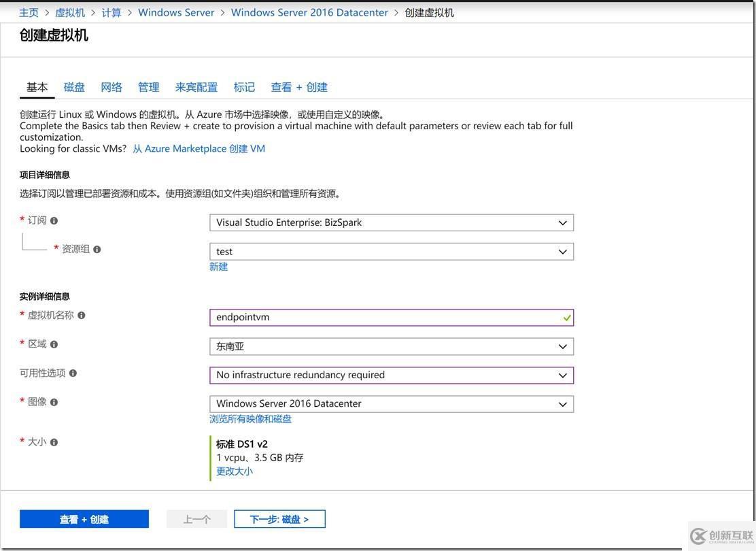Viewport: 756px width, 551px height.
Task: Click inside the 虚拟机名称 input field
Action: point(392,316)
